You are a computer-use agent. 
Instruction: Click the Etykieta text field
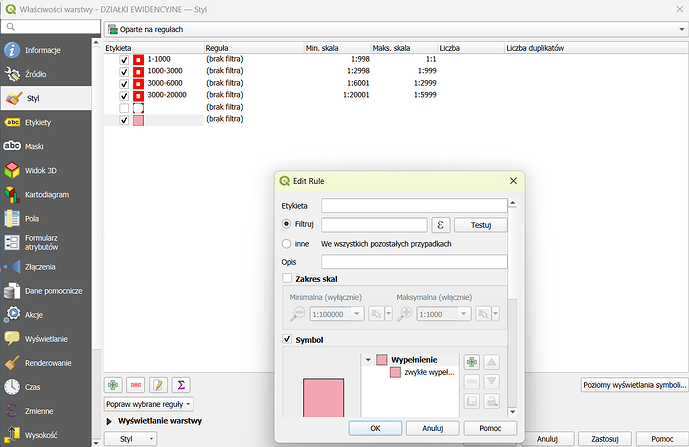[x=413, y=205]
